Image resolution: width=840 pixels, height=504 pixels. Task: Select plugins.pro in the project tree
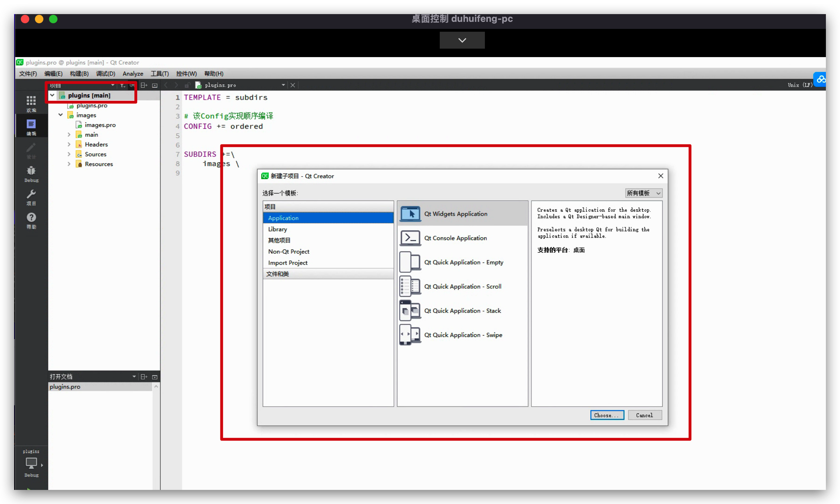click(92, 105)
